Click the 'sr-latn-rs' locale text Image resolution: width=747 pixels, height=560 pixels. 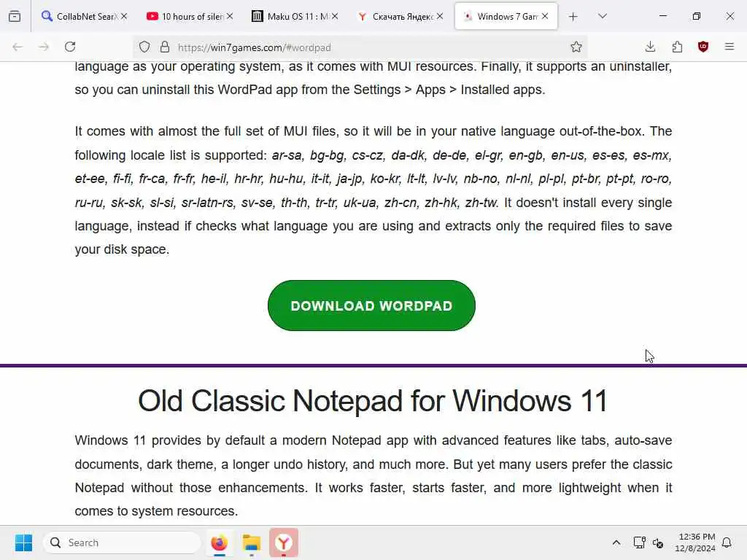coord(208,203)
